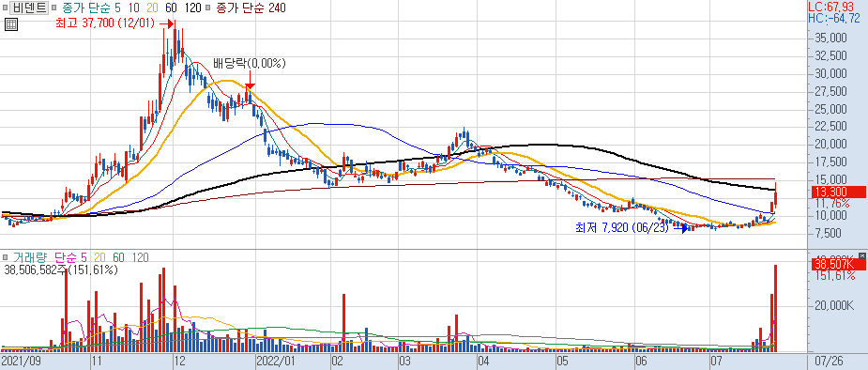Click the 비덴트 stock name button
Viewport: 868px width, 370px height.
pyautogui.click(x=30, y=8)
